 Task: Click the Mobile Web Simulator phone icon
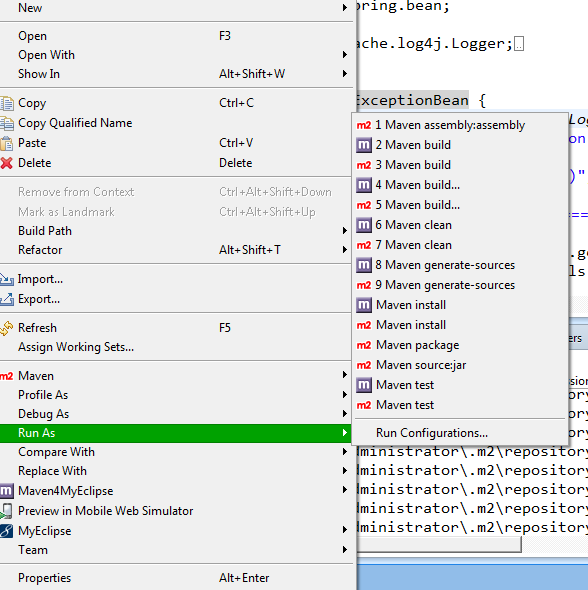[6, 511]
